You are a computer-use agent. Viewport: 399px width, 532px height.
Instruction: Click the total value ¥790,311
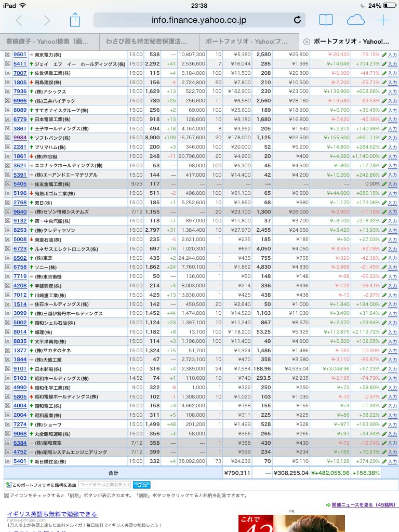coord(237,473)
